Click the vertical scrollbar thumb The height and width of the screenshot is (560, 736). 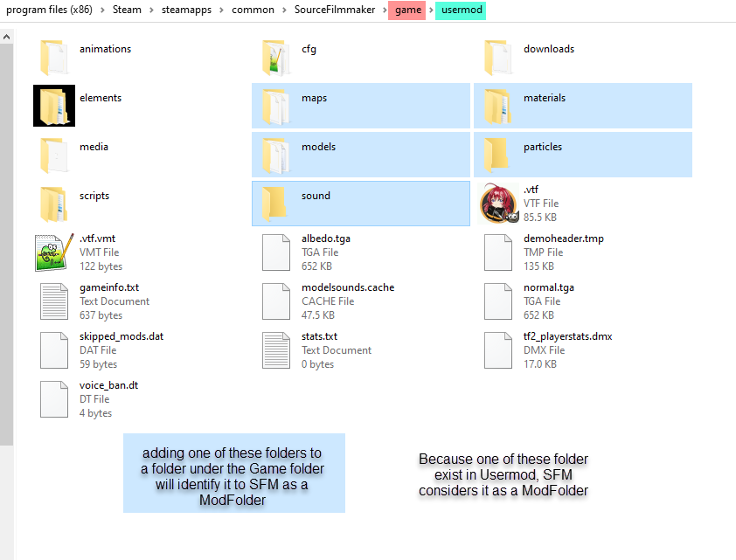point(7,245)
